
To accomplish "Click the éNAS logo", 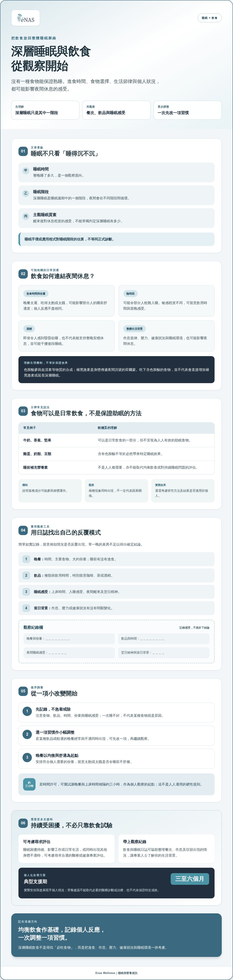I will pos(25,18).
